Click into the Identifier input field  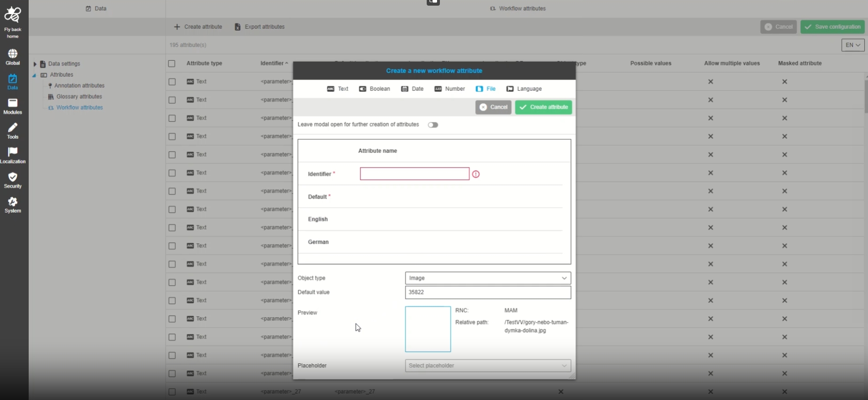click(414, 174)
